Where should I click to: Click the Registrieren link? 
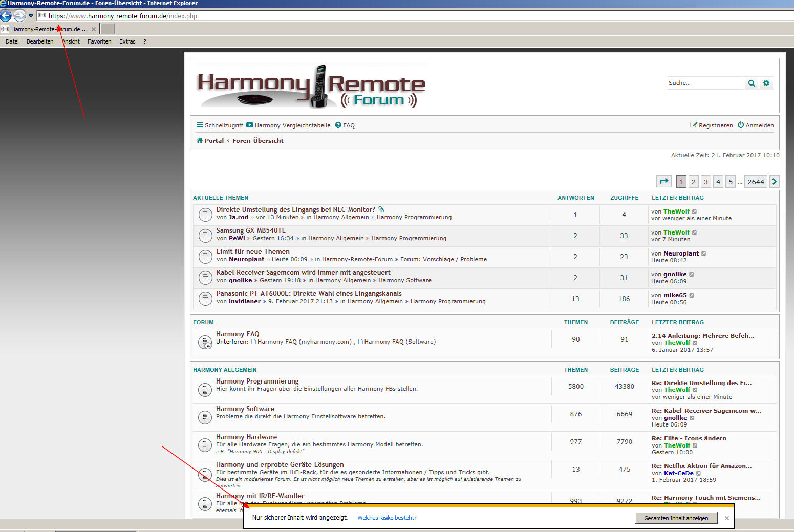pyautogui.click(x=712, y=125)
